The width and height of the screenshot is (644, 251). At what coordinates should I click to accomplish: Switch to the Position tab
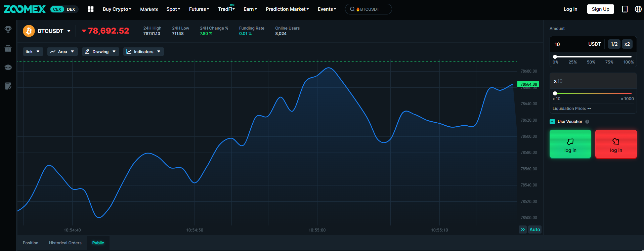click(x=31, y=243)
